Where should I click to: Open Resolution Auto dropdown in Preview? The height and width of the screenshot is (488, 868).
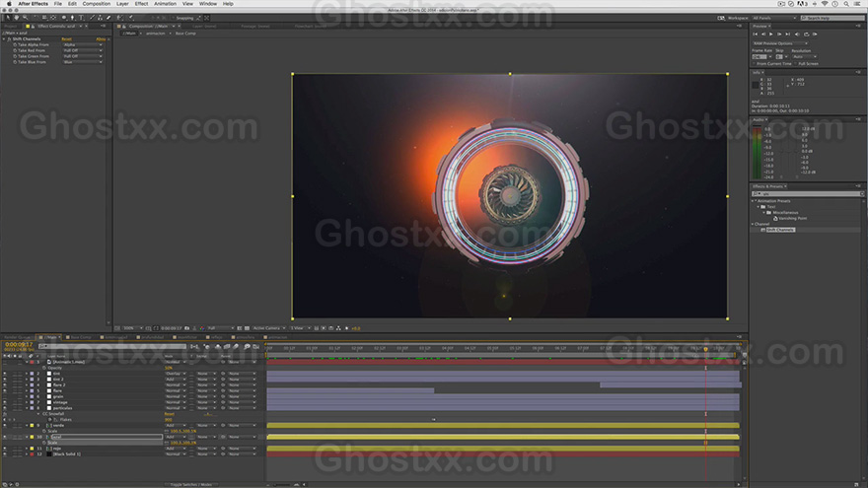pyautogui.click(x=804, y=56)
